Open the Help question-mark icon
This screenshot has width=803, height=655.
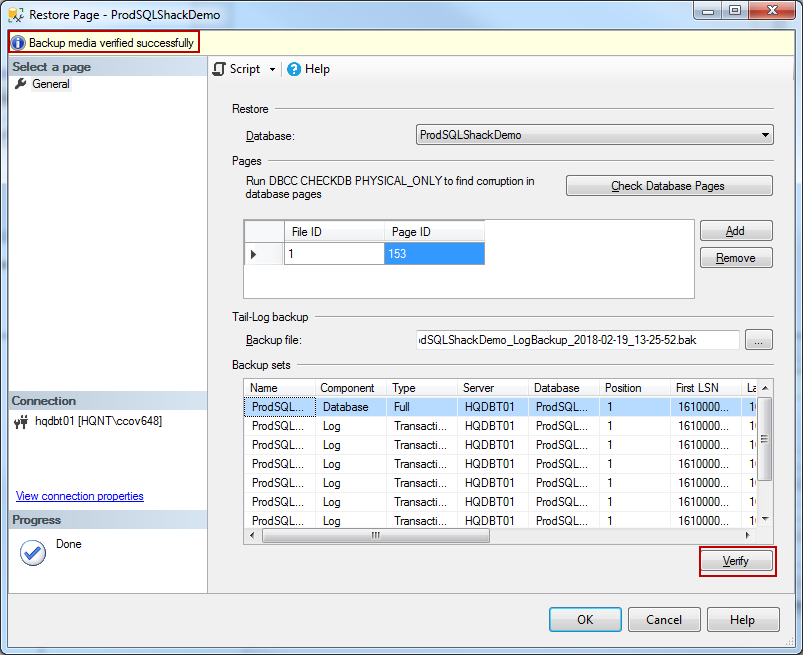[x=294, y=69]
